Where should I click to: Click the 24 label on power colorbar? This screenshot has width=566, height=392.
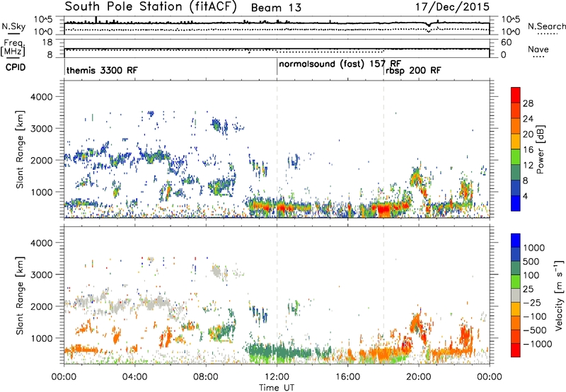pyautogui.click(x=528, y=119)
